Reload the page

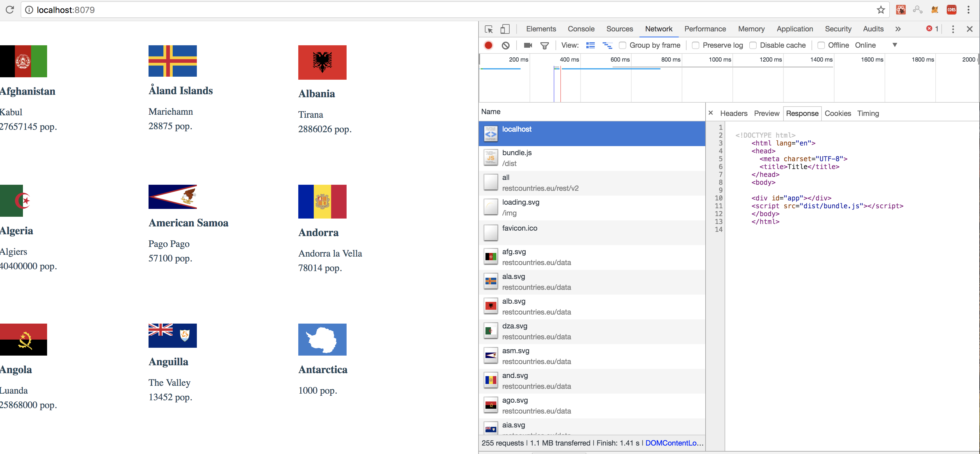tap(10, 10)
